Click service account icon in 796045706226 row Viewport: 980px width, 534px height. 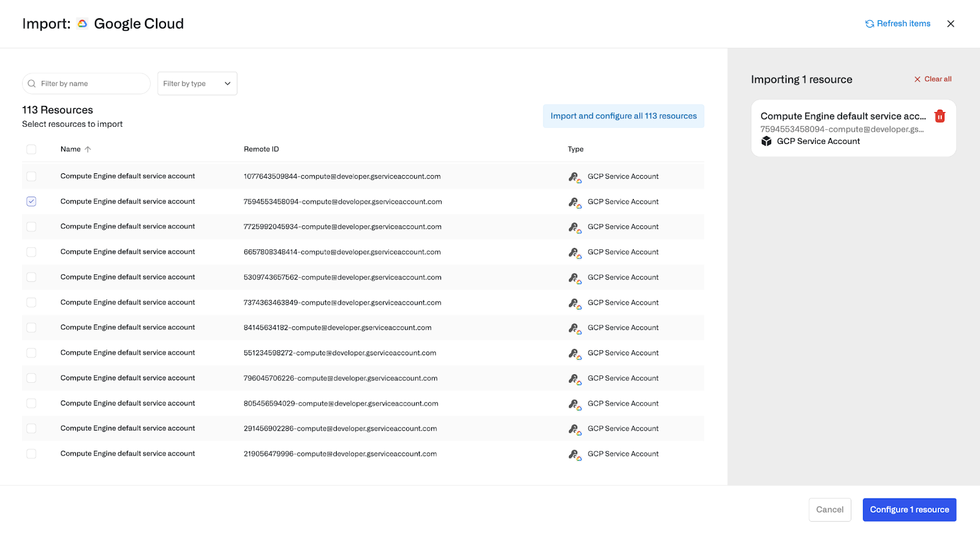(x=575, y=379)
